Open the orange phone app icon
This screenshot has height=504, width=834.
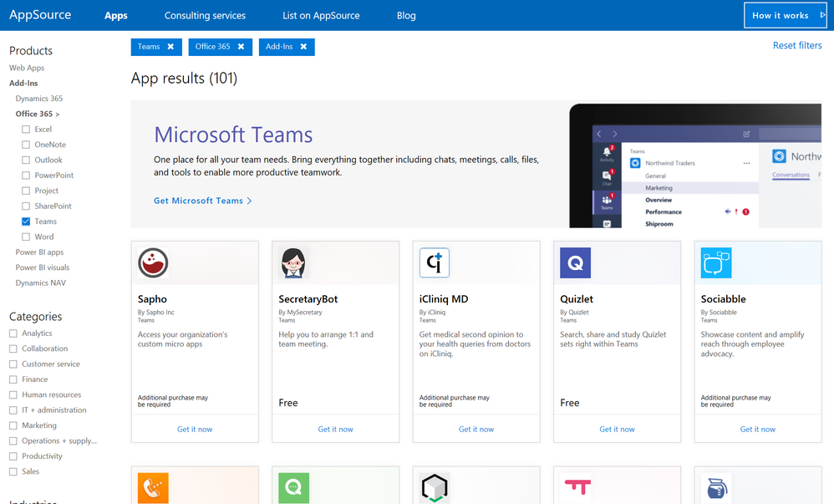[153, 487]
